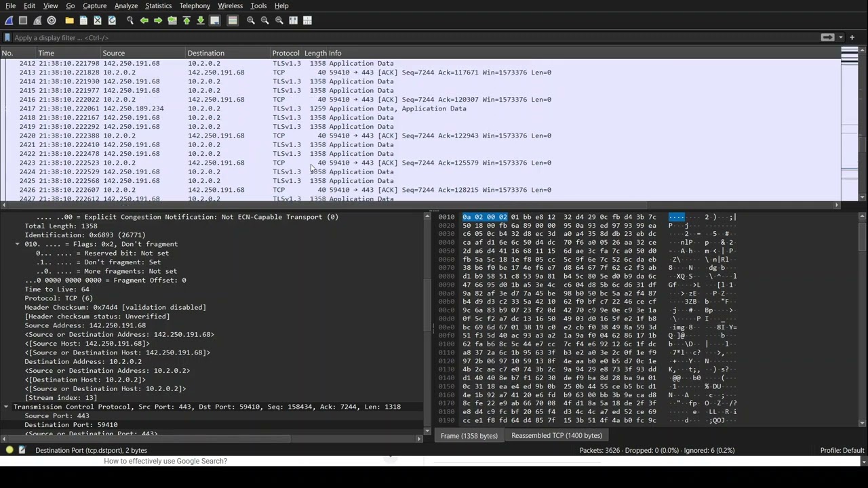Screen dimensions: 868x488
Task: Select Destination Port: 59410 field
Action: (x=71, y=425)
